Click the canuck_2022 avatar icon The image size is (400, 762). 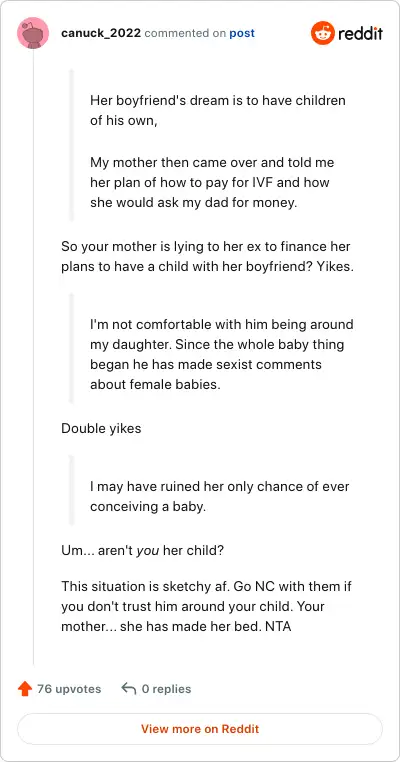[x=33, y=33]
